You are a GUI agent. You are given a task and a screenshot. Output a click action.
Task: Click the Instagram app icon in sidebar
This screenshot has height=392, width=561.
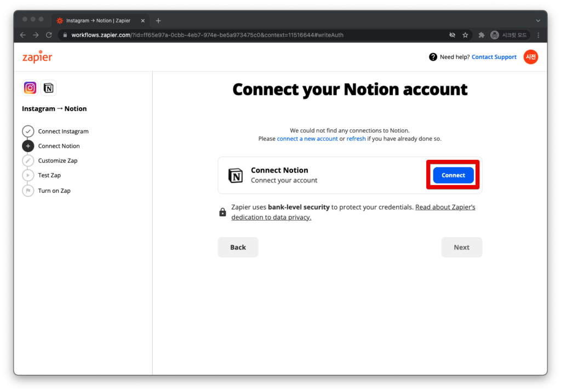point(30,88)
